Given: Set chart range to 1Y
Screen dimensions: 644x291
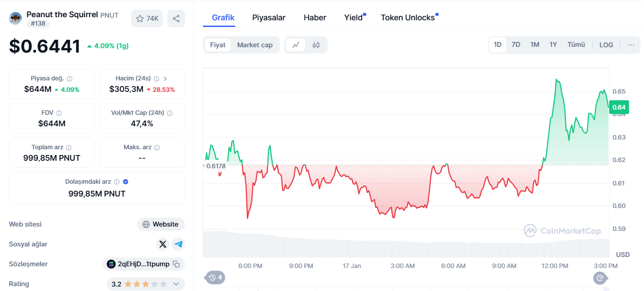Looking at the screenshot, I should [553, 45].
